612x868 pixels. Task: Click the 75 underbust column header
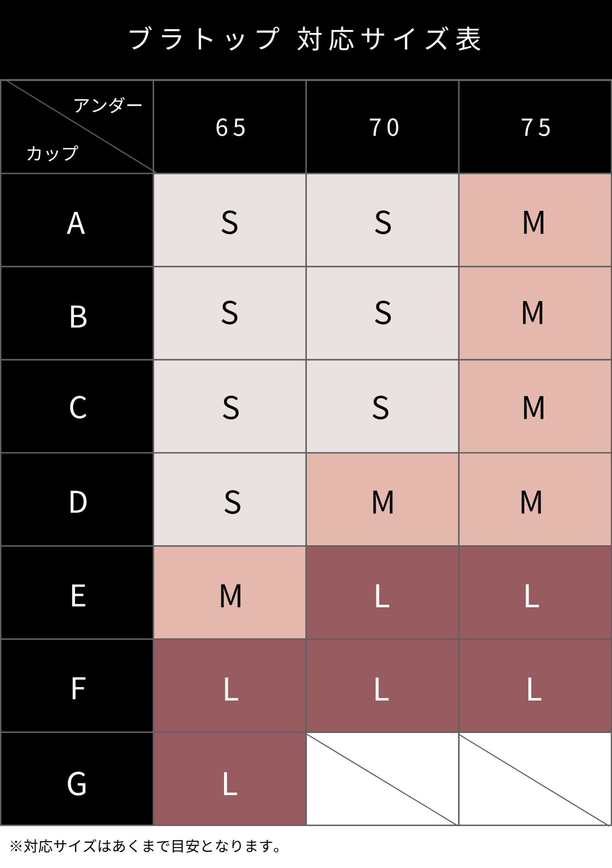click(x=536, y=128)
